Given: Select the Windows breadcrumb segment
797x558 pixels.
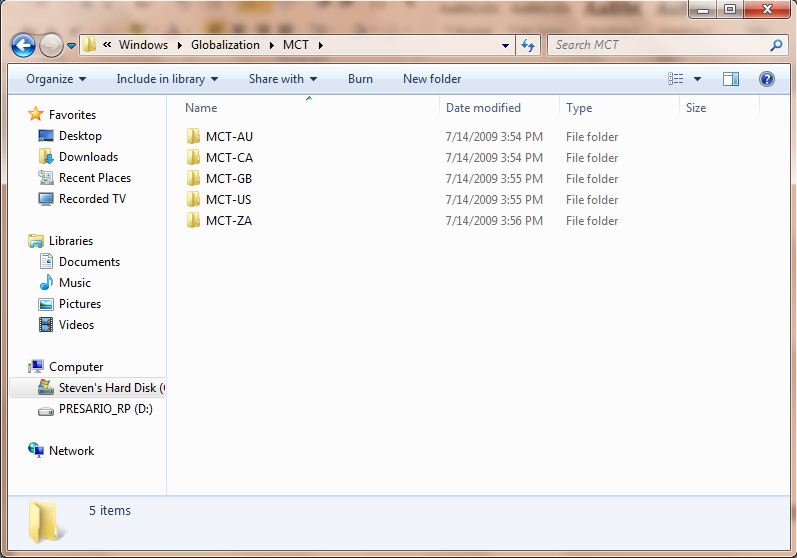Looking at the screenshot, I should click(x=143, y=45).
